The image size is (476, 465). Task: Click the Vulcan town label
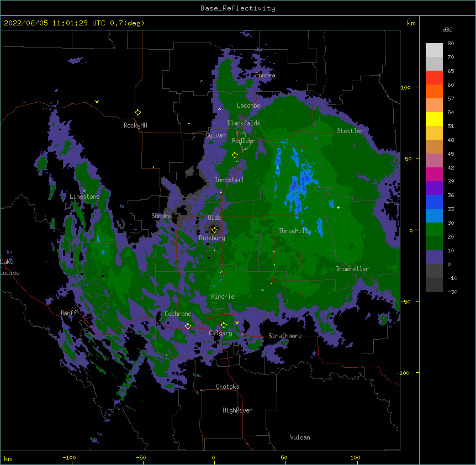[x=300, y=437]
